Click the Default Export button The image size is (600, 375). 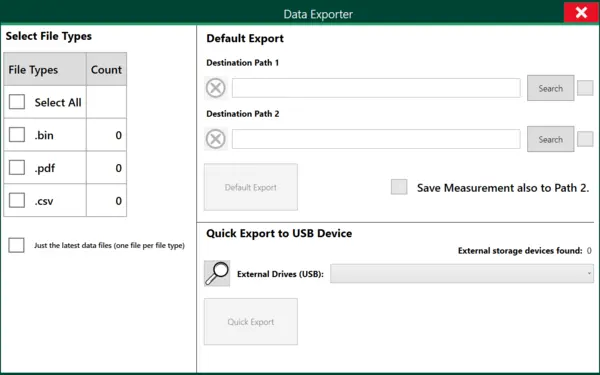coord(251,187)
